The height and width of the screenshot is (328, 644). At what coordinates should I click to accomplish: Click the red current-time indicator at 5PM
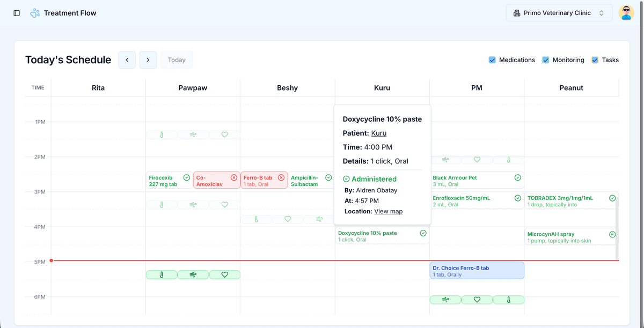point(51,260)
